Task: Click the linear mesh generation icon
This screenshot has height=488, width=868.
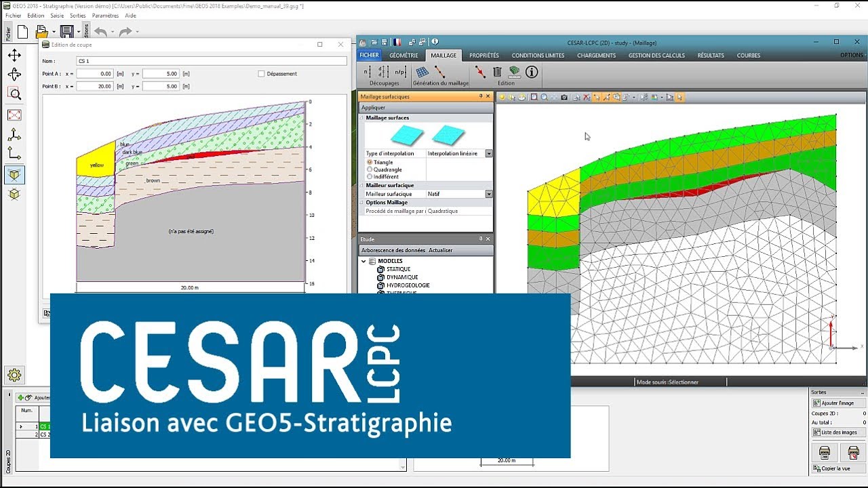Action: click(x=439, y=72)
